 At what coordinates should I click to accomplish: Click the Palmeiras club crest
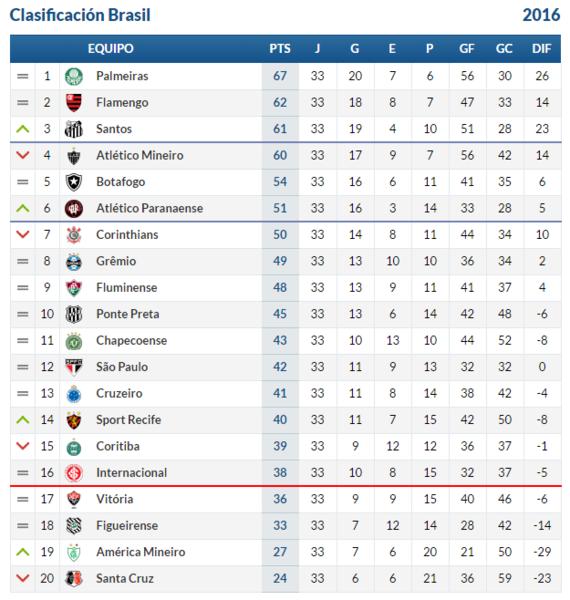(x=73, y=76)
